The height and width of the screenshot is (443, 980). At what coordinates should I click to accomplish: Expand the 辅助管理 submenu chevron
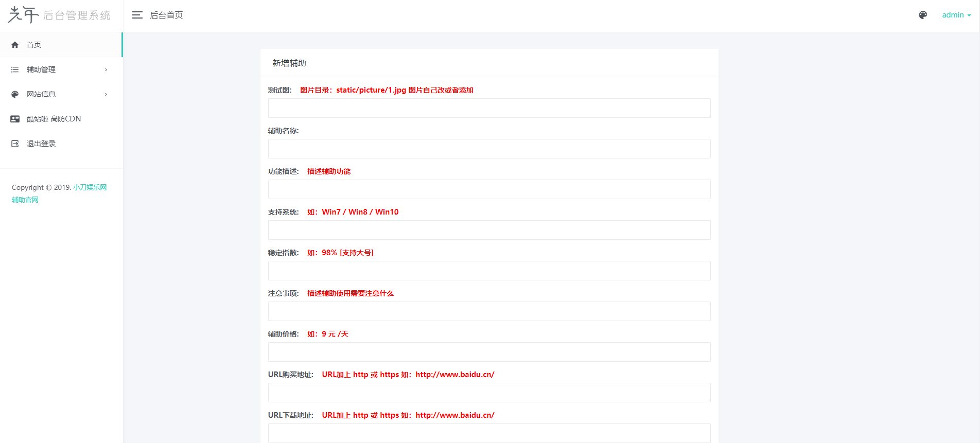[106, 69]
